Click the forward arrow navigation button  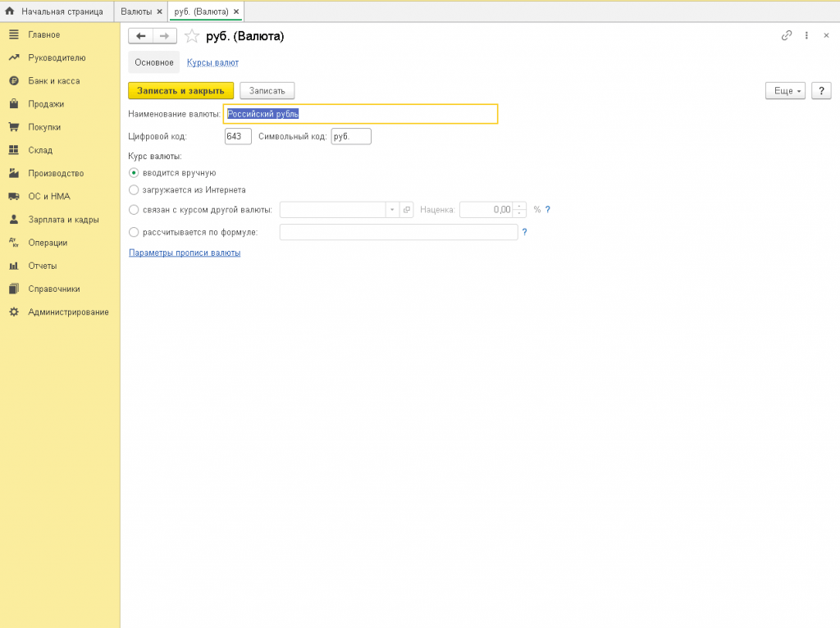point(165,36)
